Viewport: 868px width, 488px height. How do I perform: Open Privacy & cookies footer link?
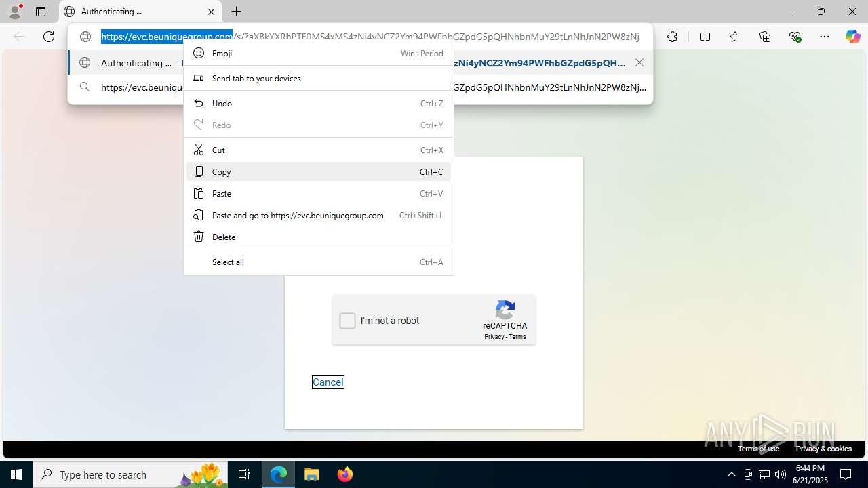[x=823, y=449]
